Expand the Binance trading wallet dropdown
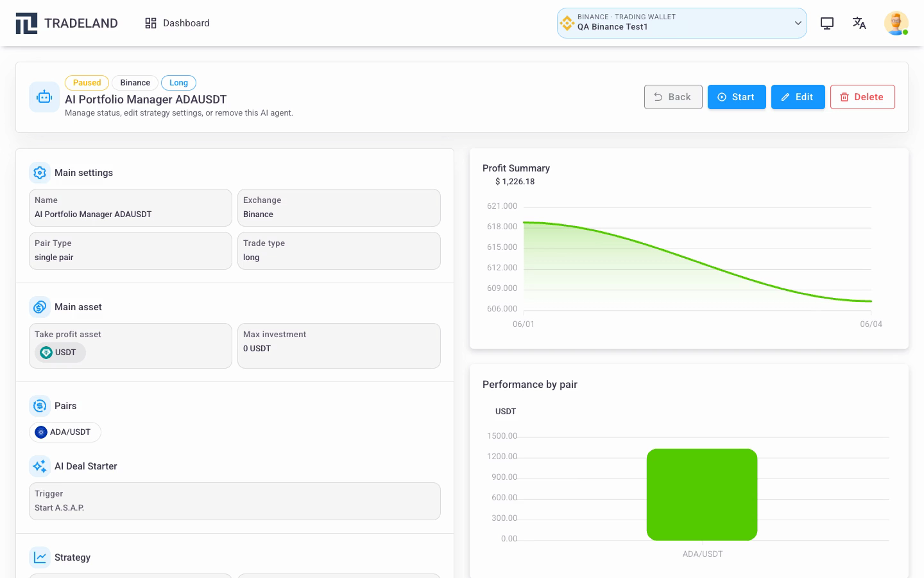The height and width of the screenshot is (578, 924). pos(681,23)
